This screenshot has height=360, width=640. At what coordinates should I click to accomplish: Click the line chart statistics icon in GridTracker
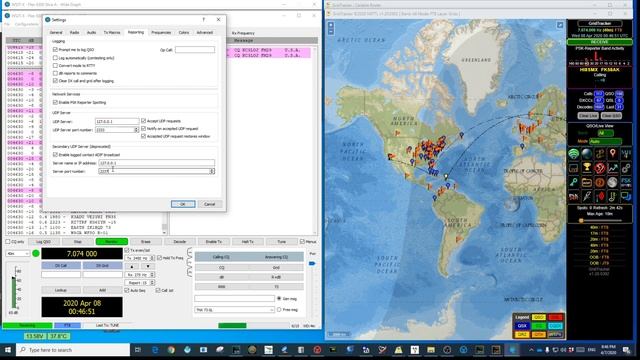click(x=612, y=168)
